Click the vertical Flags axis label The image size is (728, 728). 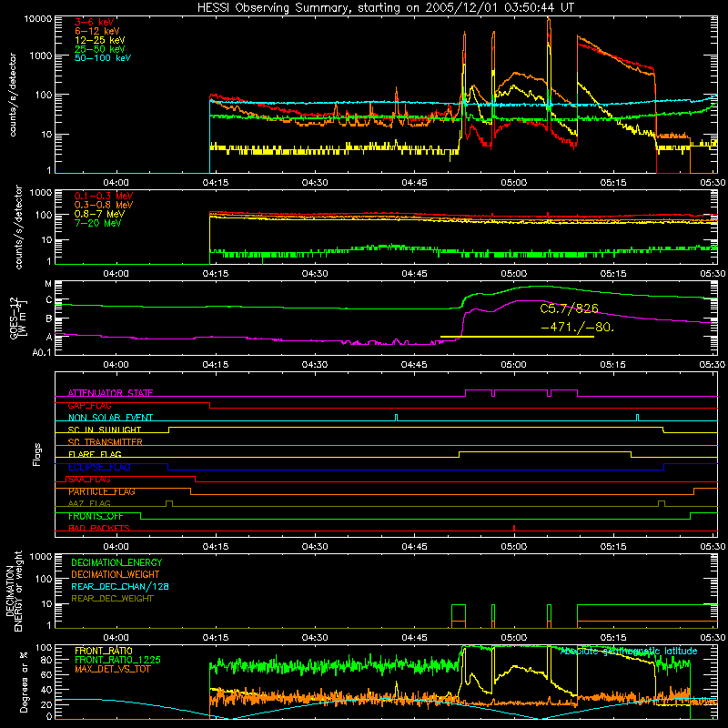click(36, 454)
